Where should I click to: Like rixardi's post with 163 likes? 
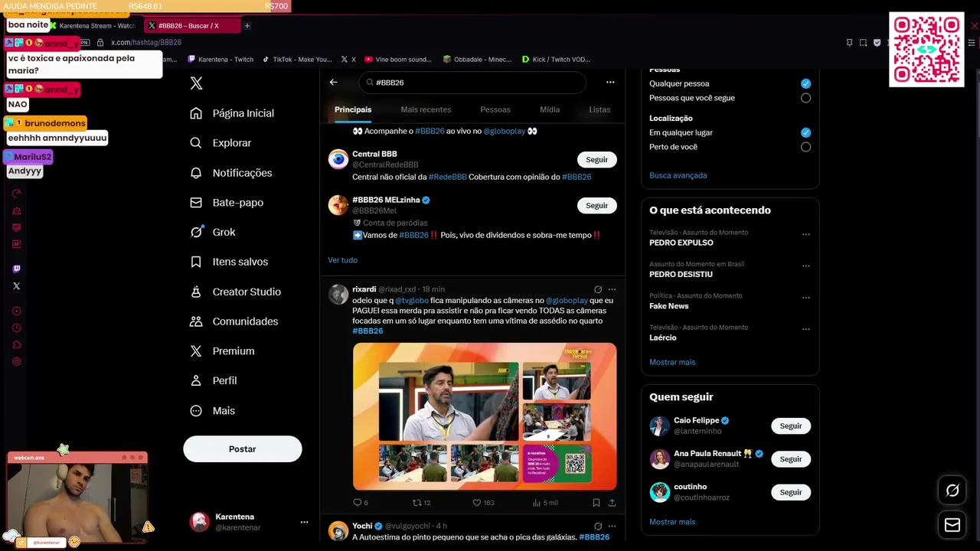[483, 503]
